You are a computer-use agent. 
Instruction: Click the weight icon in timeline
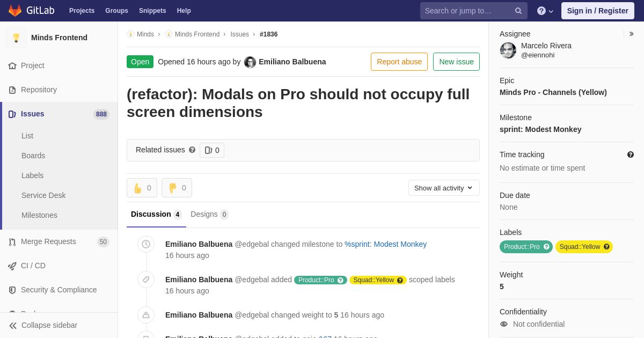tap(146, 315)
